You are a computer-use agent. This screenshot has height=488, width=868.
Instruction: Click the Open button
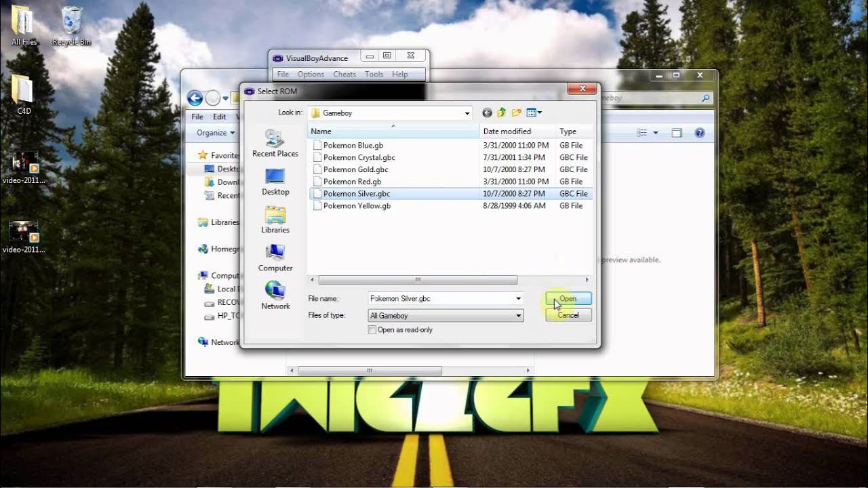coord(568,299)
